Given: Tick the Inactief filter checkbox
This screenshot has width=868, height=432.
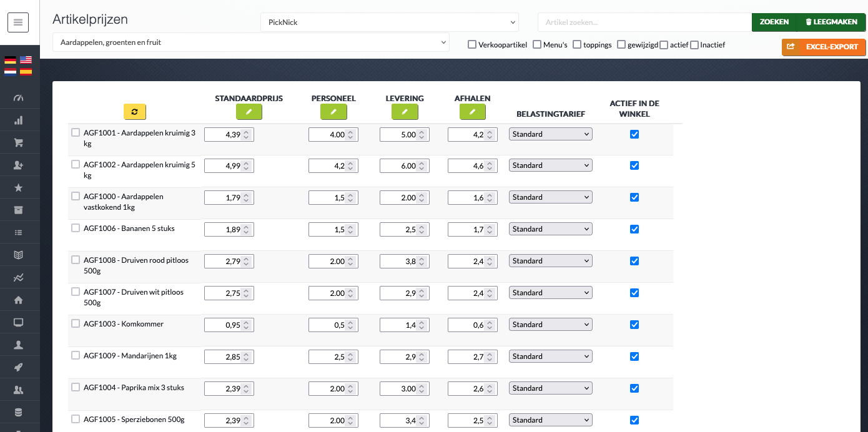Looking at the screenshot, I should (694, 45).
